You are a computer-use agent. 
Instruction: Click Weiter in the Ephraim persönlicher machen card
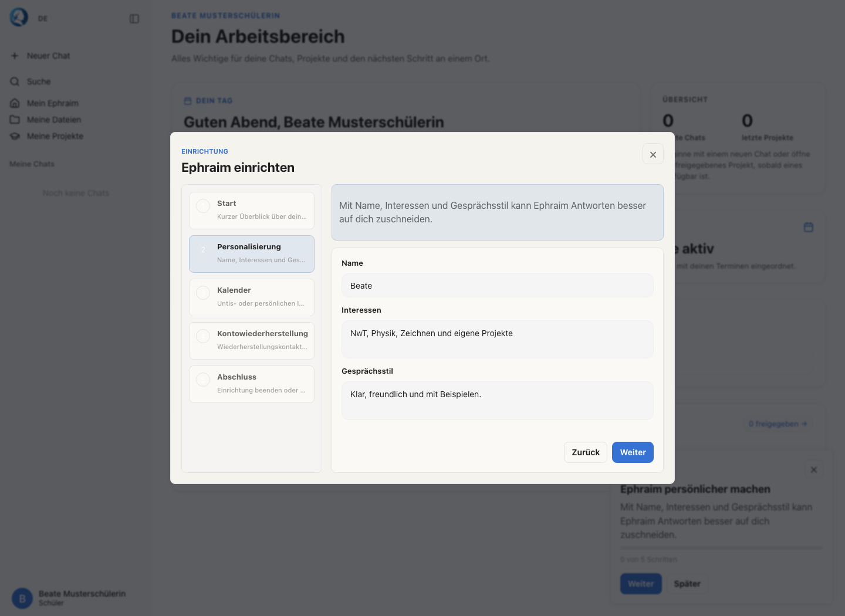(641, 584)
